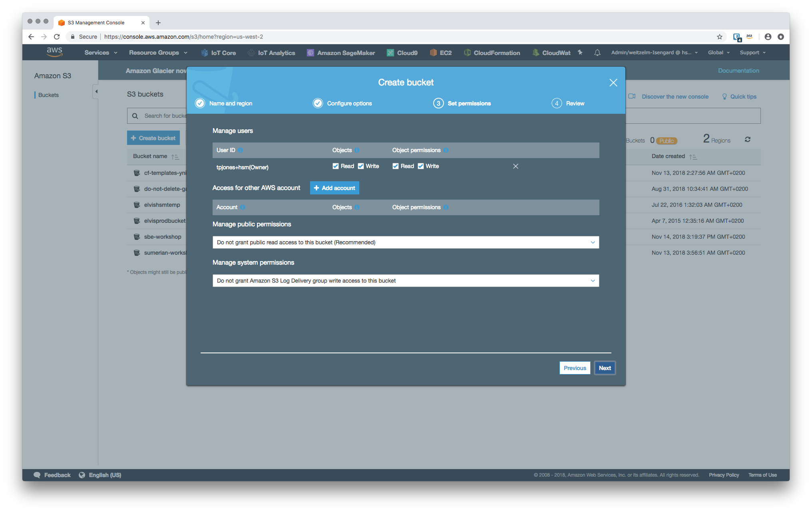Open sbe-workshop bucket
This screenshot has width=812, height=513.
pos(162,237)
